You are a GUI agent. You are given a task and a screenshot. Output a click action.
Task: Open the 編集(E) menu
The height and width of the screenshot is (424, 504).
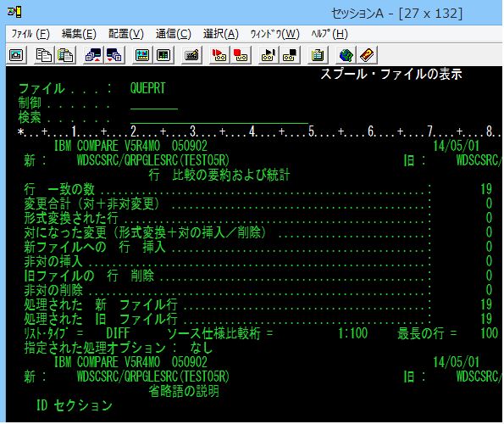79,33
